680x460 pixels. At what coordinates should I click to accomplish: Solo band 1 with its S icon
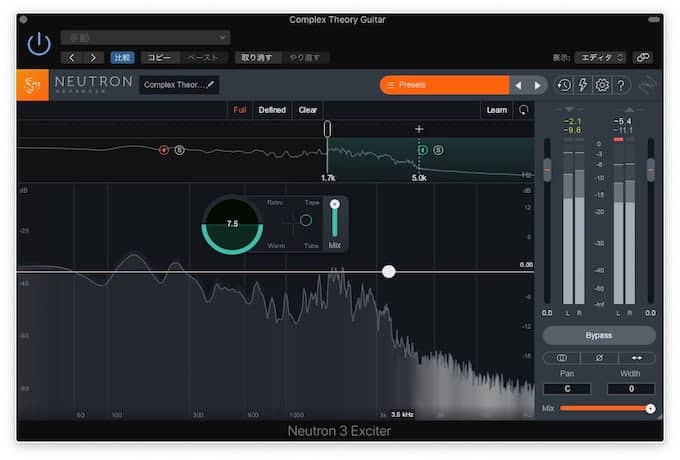[180, 150]
